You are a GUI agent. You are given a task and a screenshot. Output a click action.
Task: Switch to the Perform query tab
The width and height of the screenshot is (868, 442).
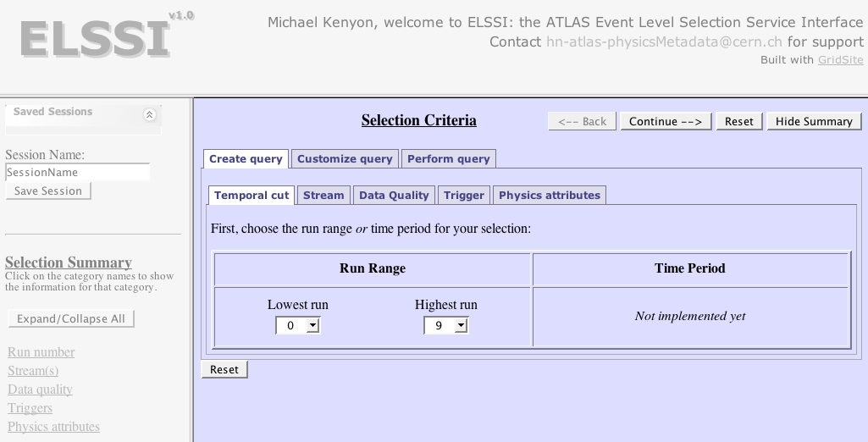pyautogui.click(x=448, y=159)
